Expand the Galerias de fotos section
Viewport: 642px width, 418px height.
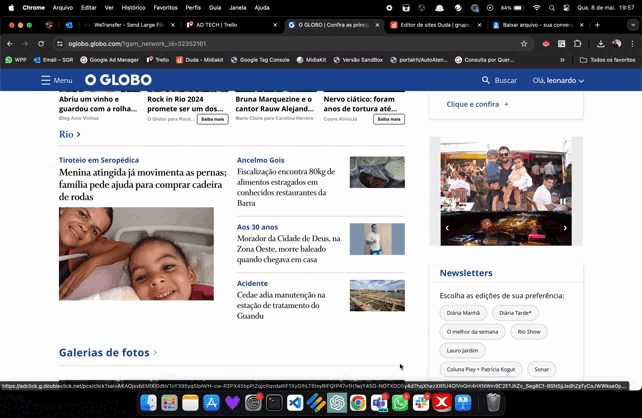108,352
